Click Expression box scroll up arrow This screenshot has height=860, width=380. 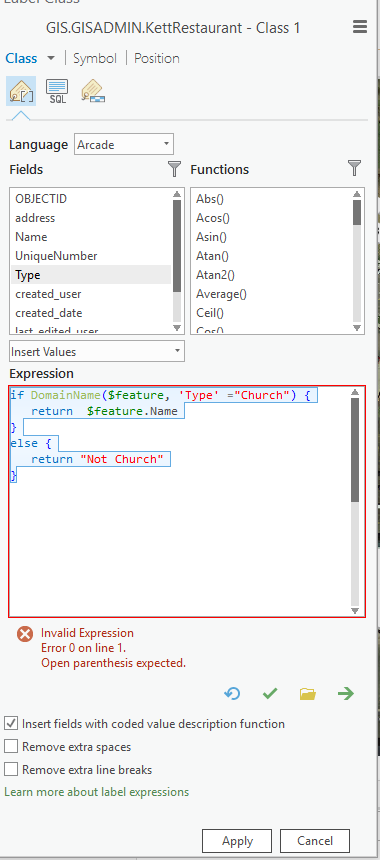click(x=355, y=393)
